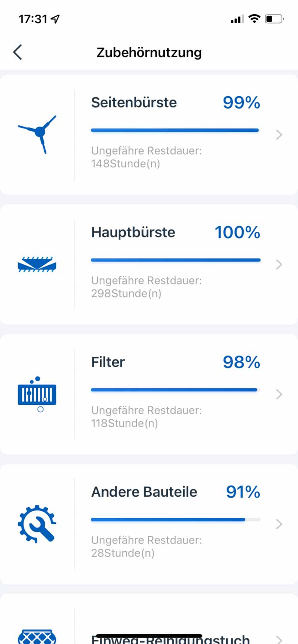Viewport: 298px width, 644px height.
Task: Tap the Filter 98% percentage value
Action: (241, 362)
